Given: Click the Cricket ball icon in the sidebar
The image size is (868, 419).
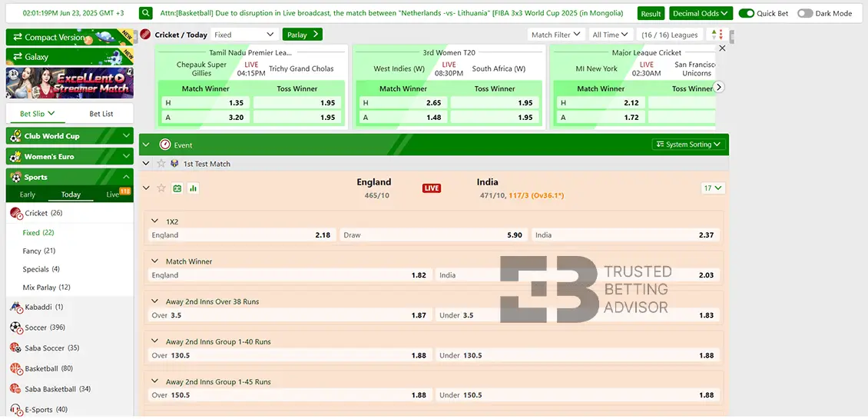Looking at the screenshot, I should pos(16,213).
